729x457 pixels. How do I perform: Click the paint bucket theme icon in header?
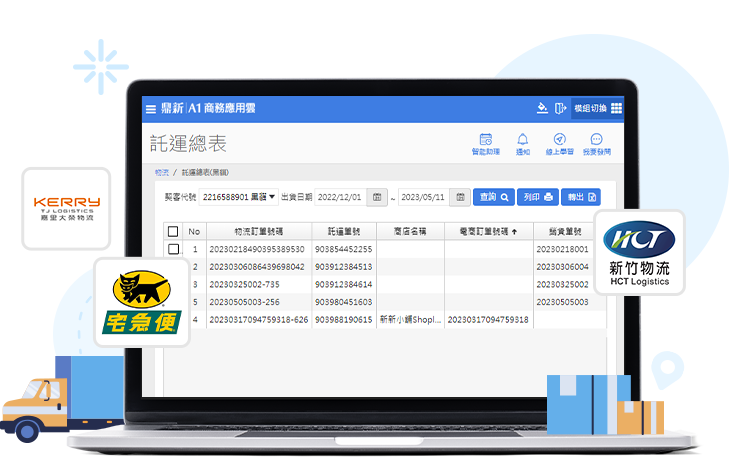tap(542, 108)
